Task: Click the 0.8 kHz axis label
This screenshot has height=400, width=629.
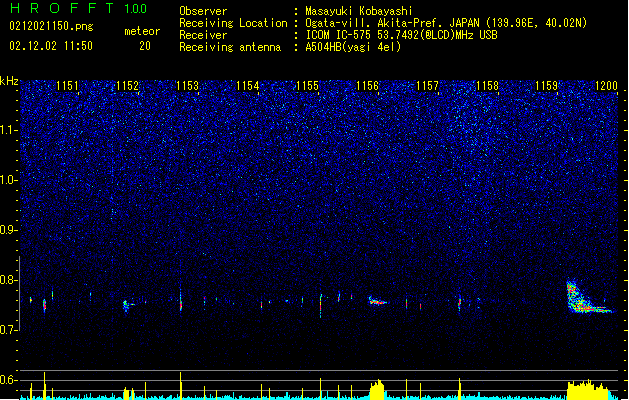Action: (x=9, y=280)
